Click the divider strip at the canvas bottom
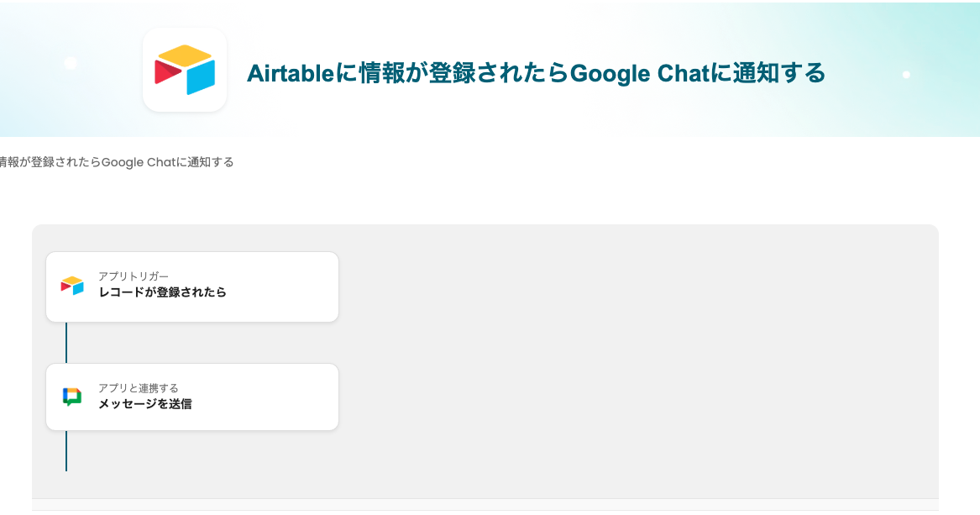This screenshot has height=515, width=980. click(x=485, y=504)
